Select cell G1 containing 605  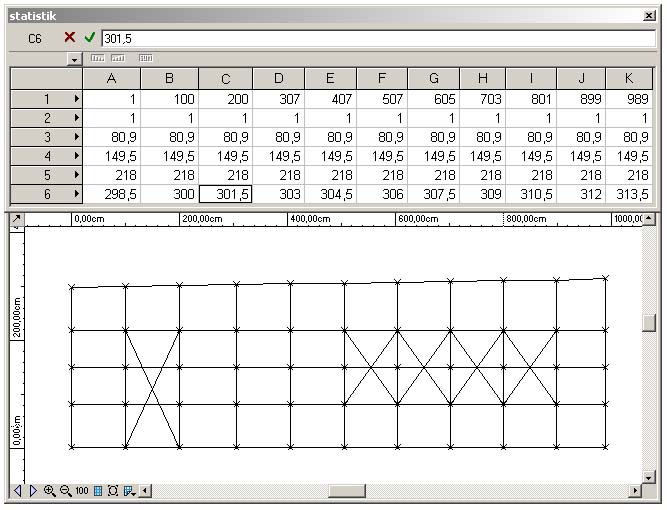[x=433, y=99]
